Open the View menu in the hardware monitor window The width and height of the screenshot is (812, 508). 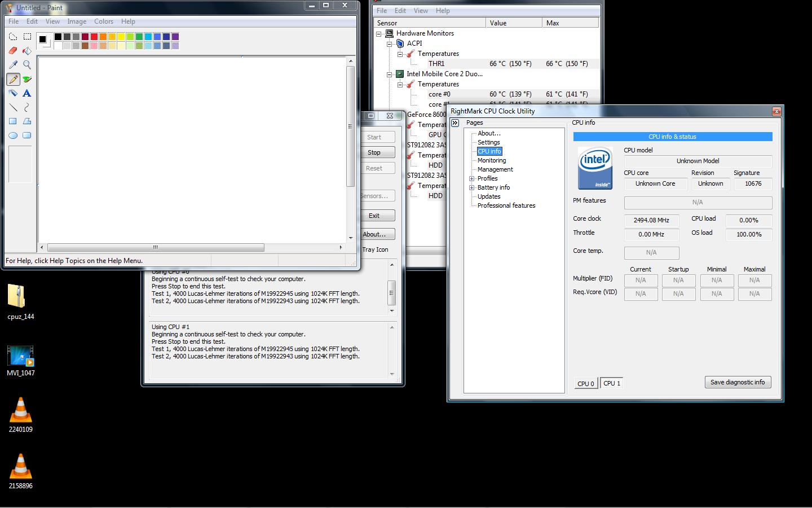(421, 11)
